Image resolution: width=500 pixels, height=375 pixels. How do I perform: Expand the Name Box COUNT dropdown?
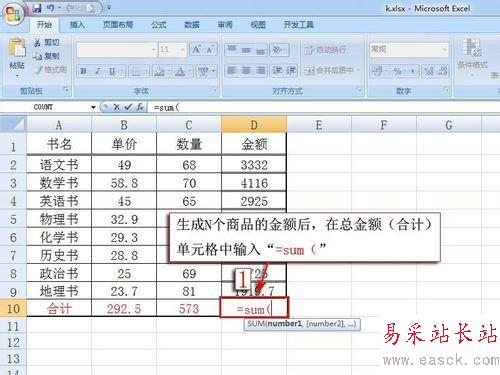pos(93,107)
